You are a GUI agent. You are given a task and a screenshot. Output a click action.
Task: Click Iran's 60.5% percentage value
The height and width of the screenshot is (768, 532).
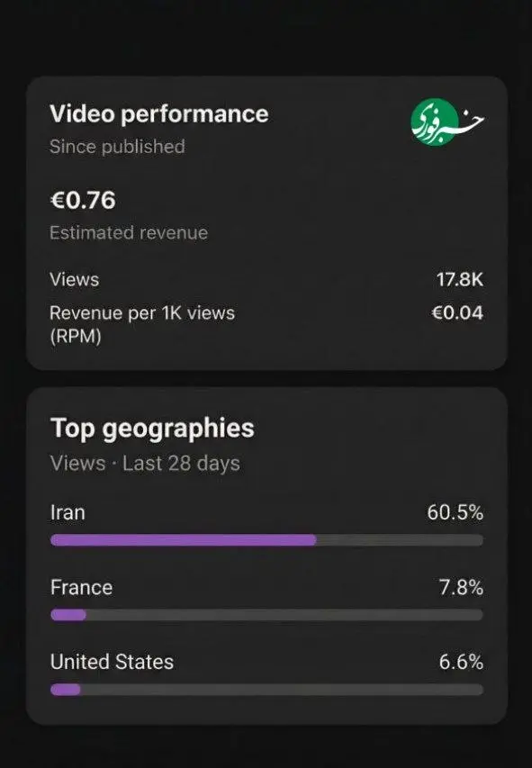(x=456, y=511)
